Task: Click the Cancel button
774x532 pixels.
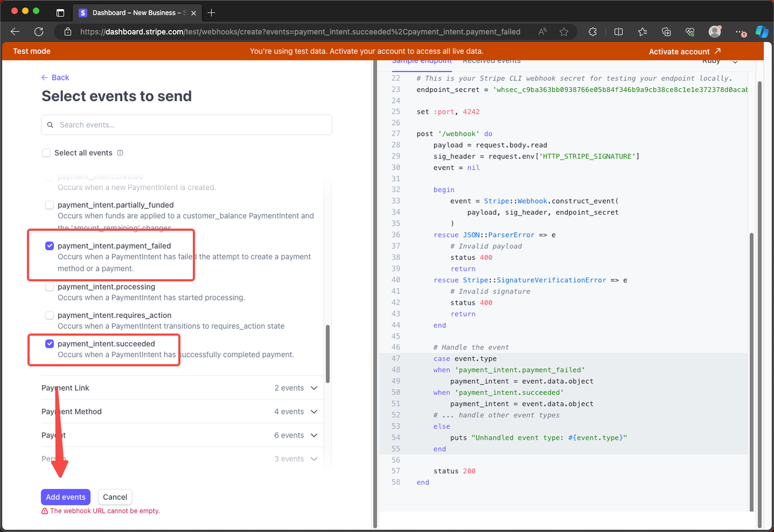Action: [x=115, y=497]
